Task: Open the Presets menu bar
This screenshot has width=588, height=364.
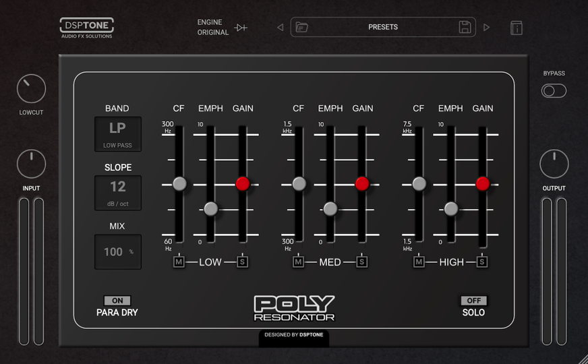Action: (382, 28)
